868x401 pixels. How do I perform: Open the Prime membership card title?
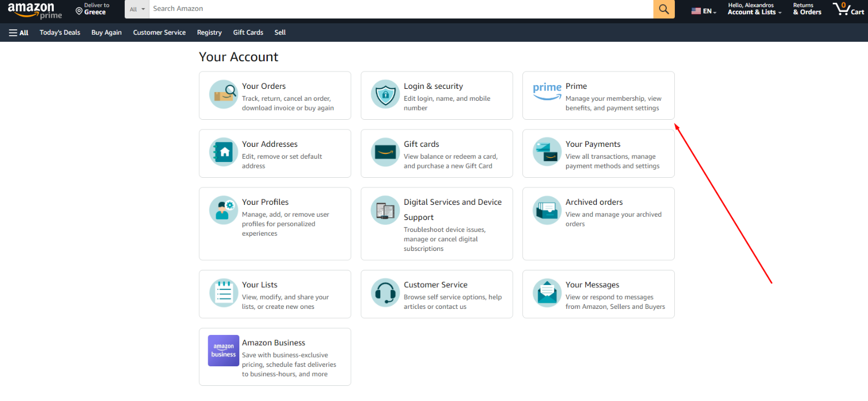576,86
